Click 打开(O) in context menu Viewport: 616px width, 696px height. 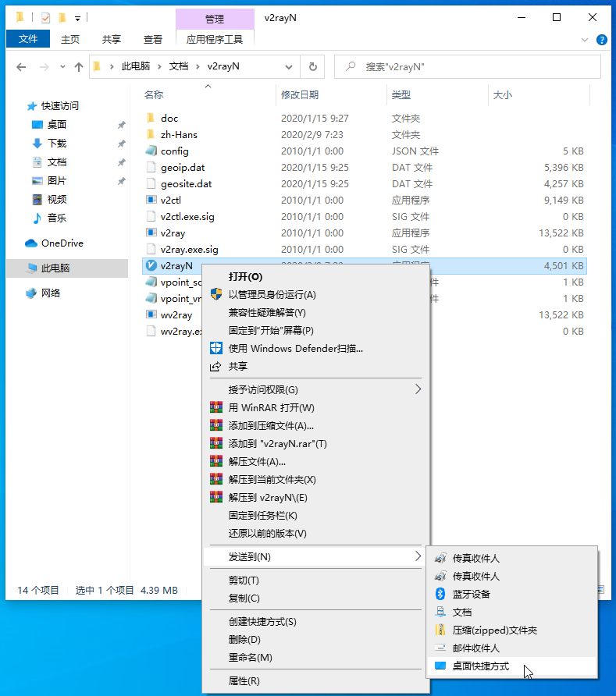[x=315, y=276]
